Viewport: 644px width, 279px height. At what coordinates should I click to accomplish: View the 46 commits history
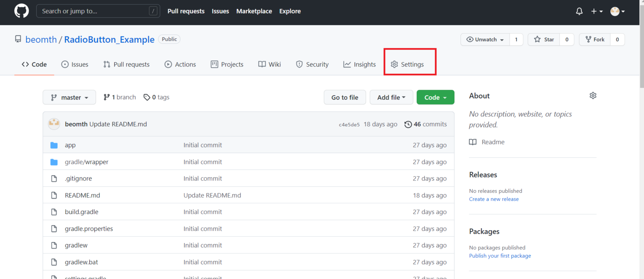pyautogui.click(x=426, y=124)
